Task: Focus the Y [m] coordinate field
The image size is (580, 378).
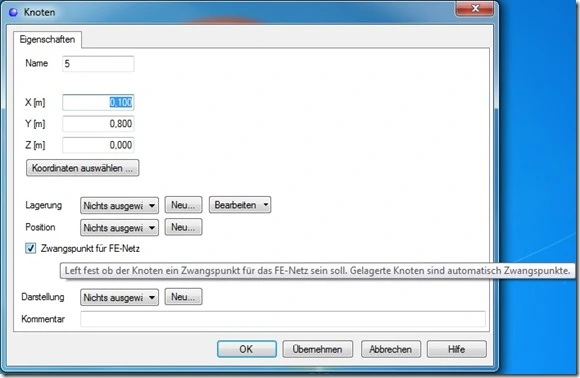Action: [98, 124]
